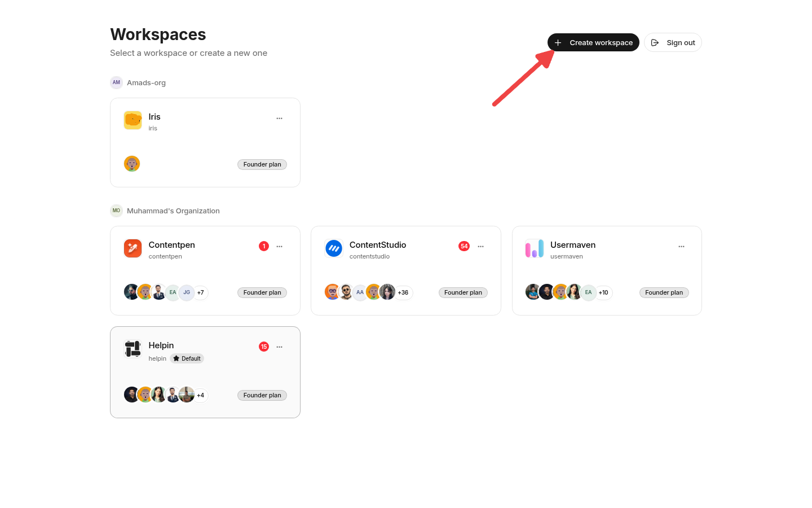Open Helpin card options menu
This screenshot has height=508, width=812.
[279, 347]
